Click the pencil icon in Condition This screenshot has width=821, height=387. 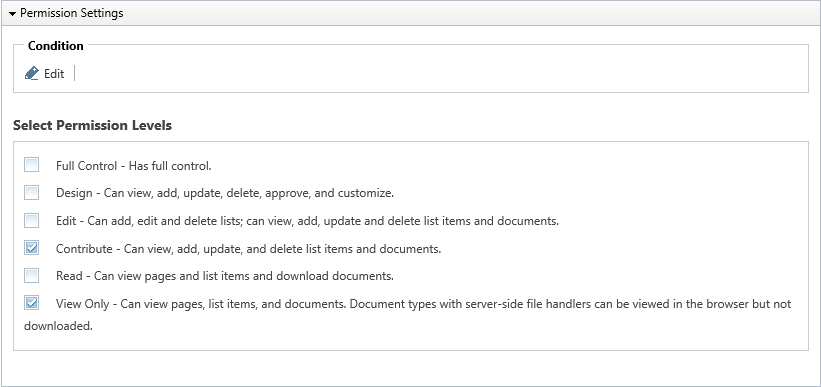pos(32,73)
